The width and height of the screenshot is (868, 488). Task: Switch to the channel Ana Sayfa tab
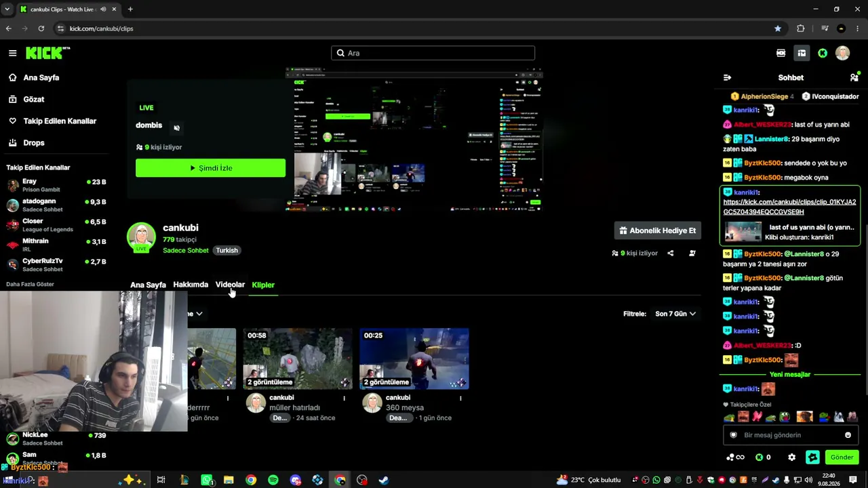pyautogui.click(x=148, y=285)
